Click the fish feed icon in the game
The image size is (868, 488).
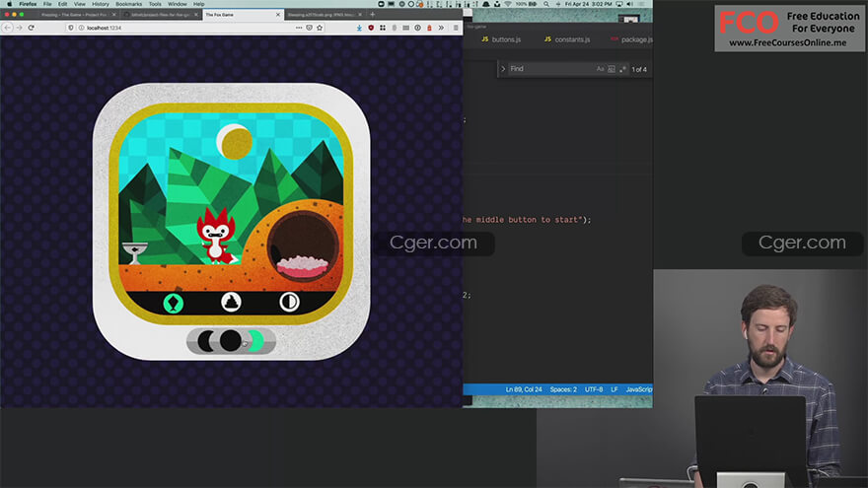[x=174, y=303]
